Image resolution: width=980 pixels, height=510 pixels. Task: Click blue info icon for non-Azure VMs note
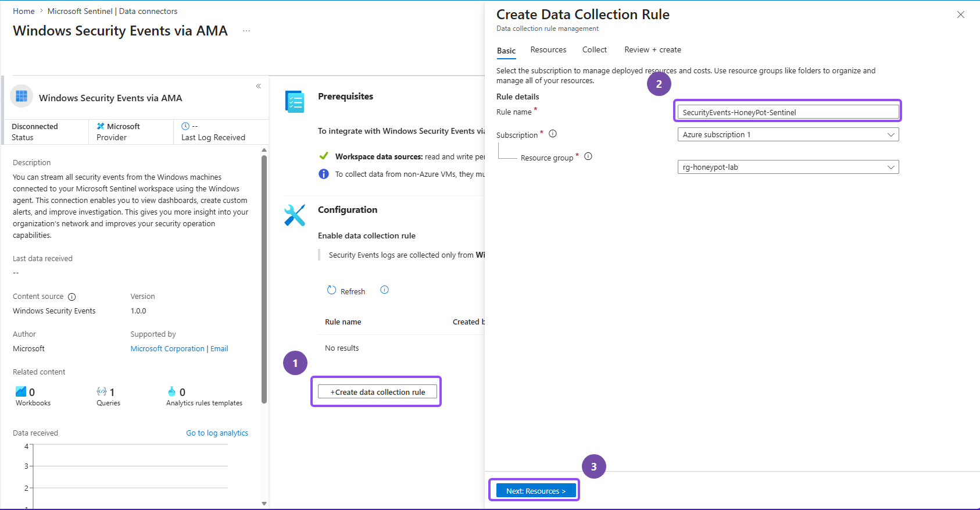[324, 174]
